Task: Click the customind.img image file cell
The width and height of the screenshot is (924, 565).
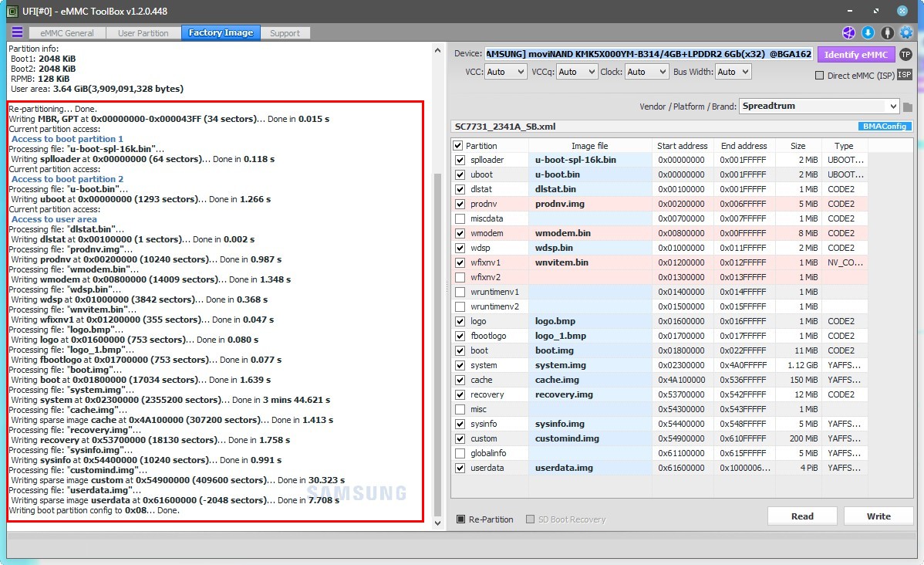Action: [590, 438]
